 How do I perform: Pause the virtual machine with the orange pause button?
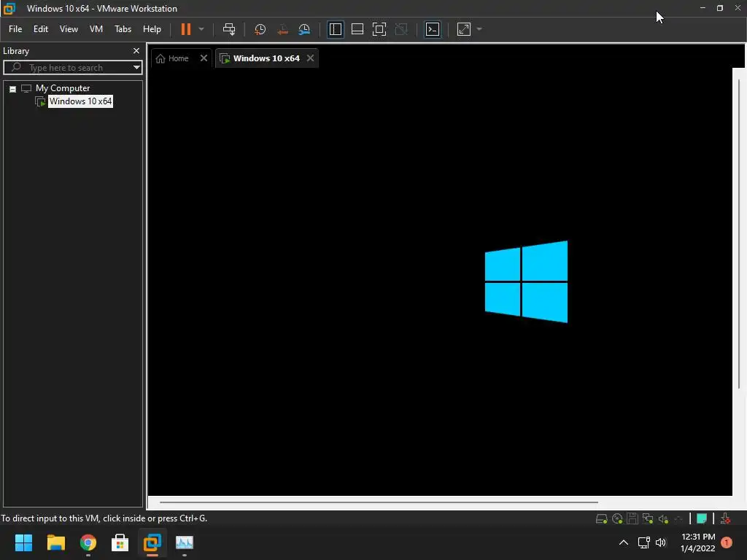tap(186, 29)
